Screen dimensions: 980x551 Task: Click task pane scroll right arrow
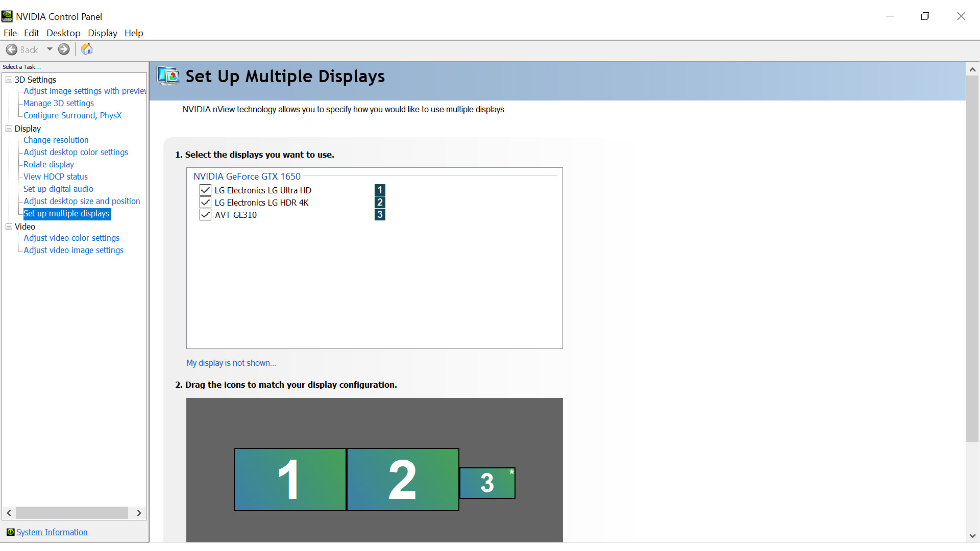pos(139,513)
